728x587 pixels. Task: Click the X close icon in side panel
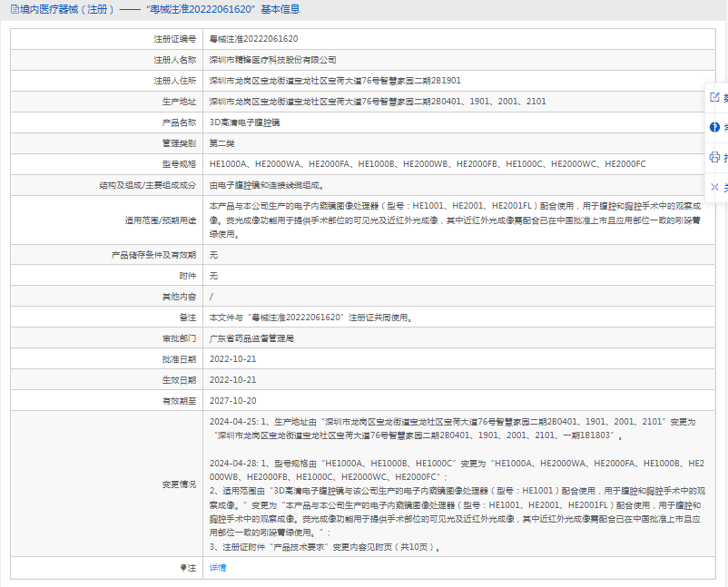coord(714,187)
